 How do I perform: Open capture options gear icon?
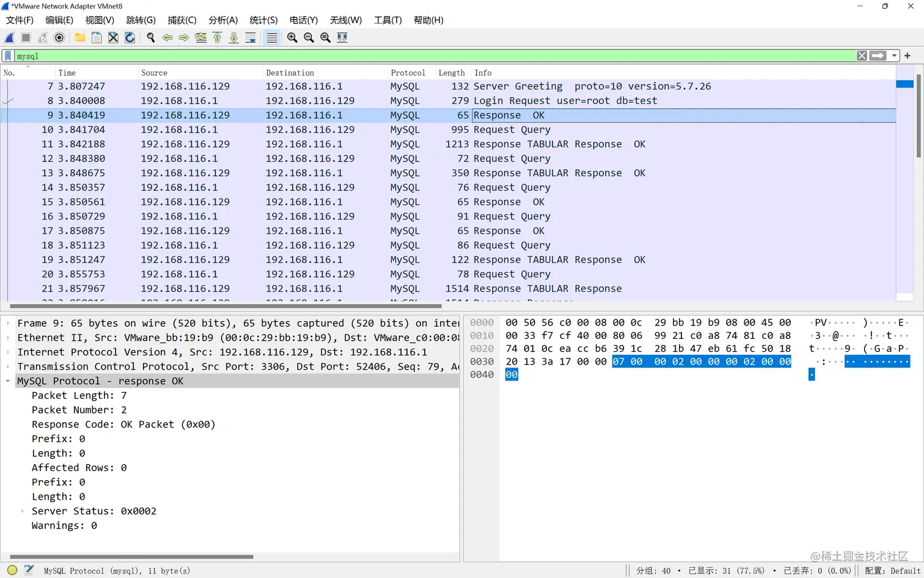(x=59, y=38)
